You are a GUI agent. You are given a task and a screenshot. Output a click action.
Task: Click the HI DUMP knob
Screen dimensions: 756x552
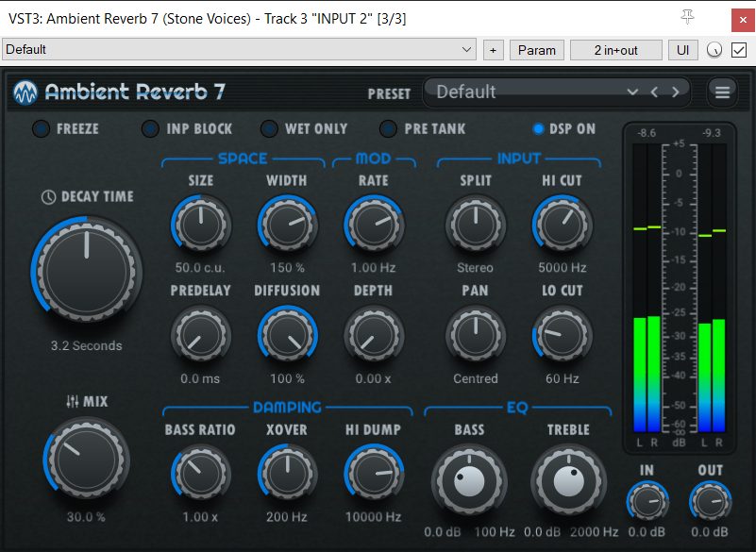coord(374,474)
